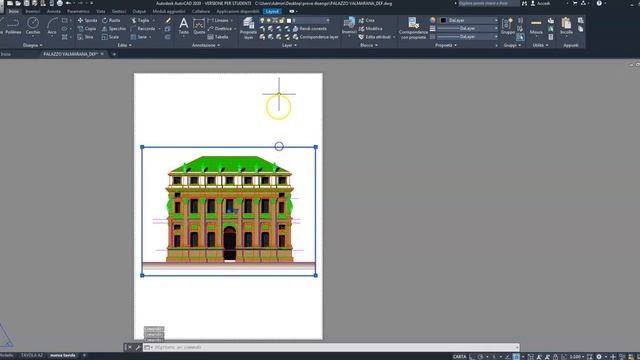Select the Cerchio circle tool
This screenshot has height=360, width=640.
(x=33, y=26)
